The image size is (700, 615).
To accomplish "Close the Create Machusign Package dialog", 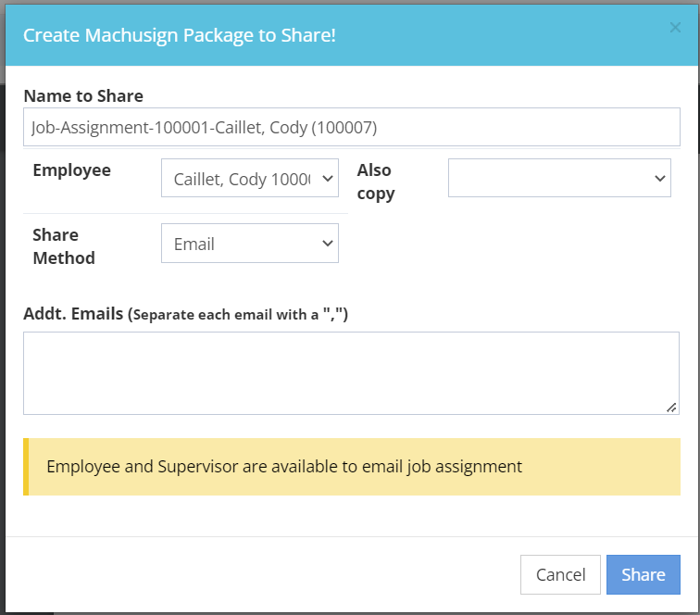I will click(675, 28).
